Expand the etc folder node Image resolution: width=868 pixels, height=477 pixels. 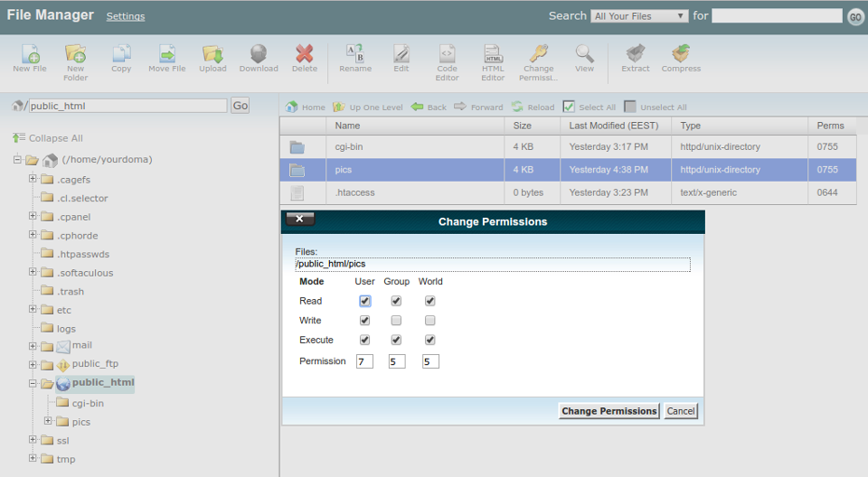click(x=33, y=309)
